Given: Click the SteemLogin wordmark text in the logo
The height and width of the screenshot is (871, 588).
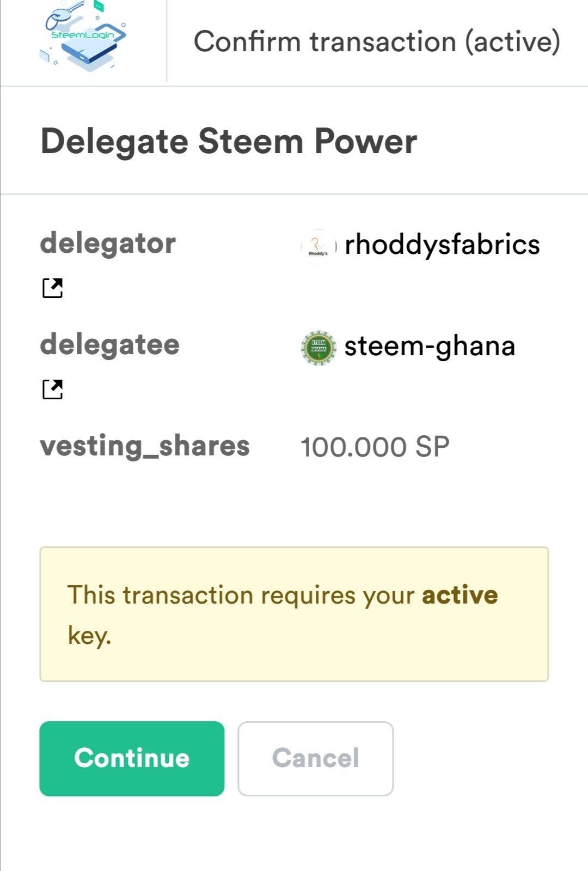Looking at the screenshot, I should tap(83, 35).
